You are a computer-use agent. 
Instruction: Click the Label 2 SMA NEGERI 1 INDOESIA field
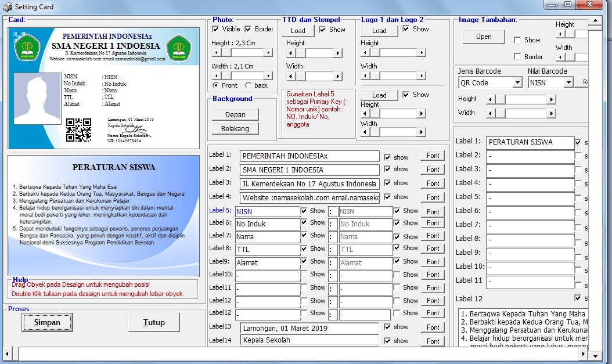(x=309, y=170)
